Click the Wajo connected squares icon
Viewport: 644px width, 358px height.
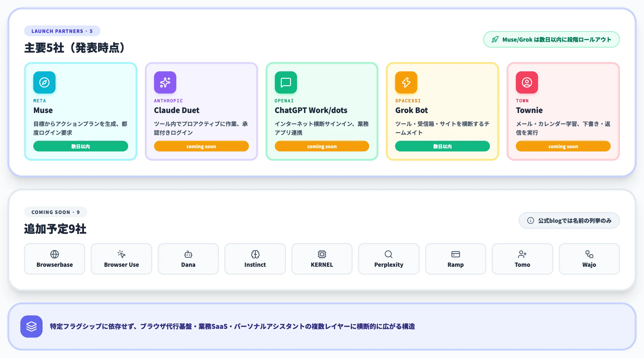tap(589, 254)
